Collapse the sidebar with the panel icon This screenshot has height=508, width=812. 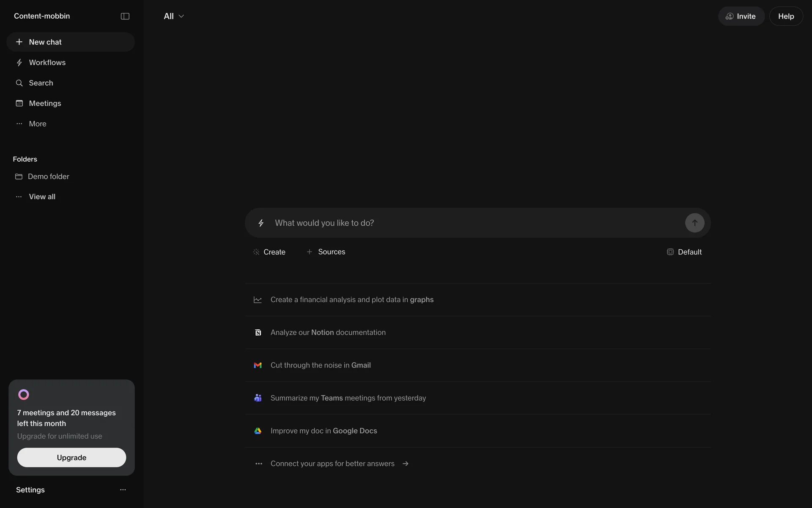point(125,16)
